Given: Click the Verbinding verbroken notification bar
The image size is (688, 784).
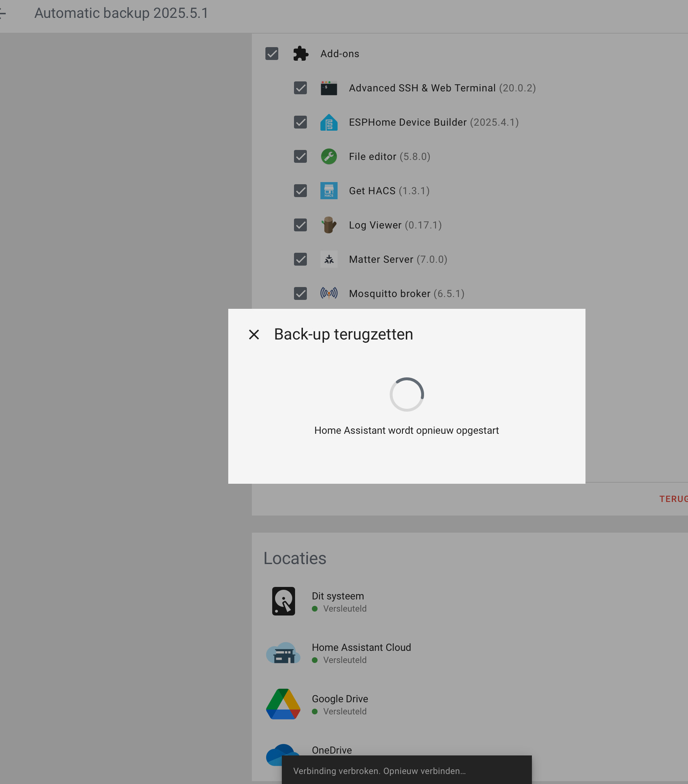Looking at the screenshot, I should click(407, 770).
